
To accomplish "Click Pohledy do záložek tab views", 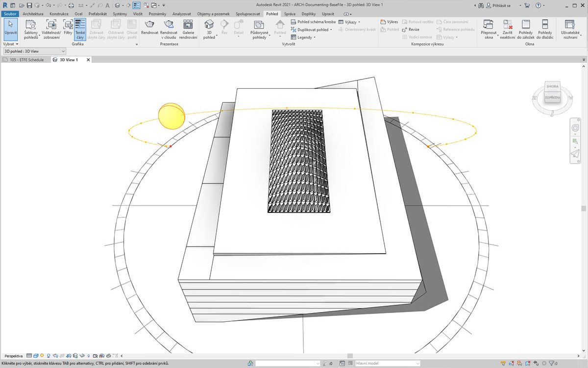I will pos(526,29).
